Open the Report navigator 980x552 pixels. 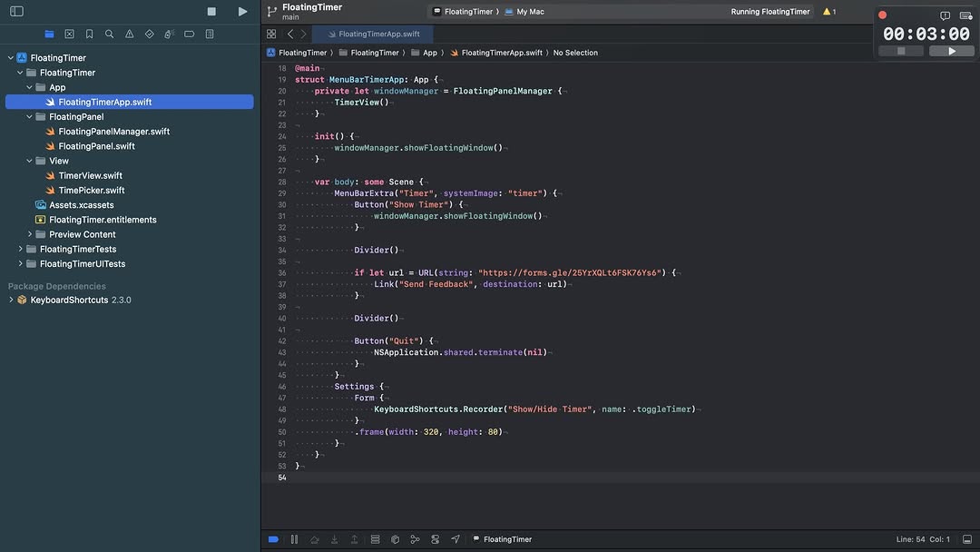point(210,34)
